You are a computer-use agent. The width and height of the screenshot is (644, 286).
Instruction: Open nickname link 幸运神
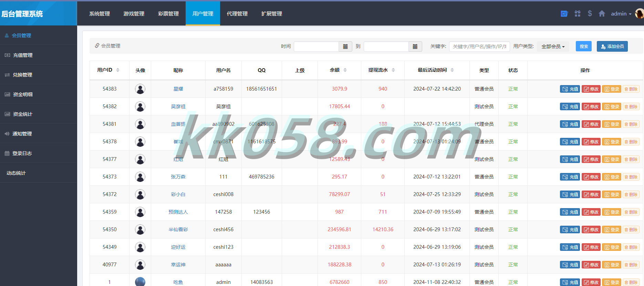[178, 265]
